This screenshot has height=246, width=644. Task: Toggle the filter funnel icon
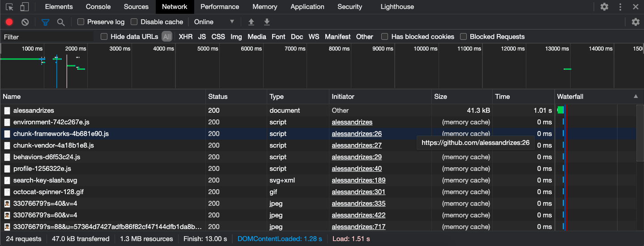coord(45,22)
